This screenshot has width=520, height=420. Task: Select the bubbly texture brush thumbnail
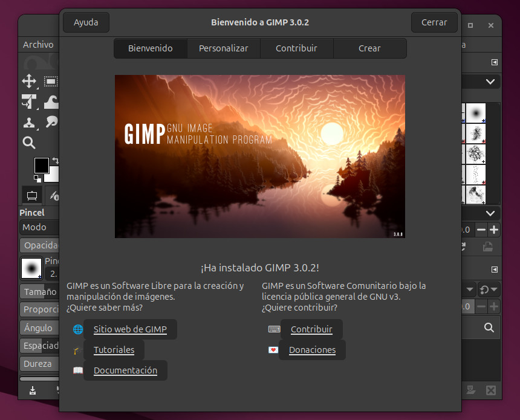[476, 154]
